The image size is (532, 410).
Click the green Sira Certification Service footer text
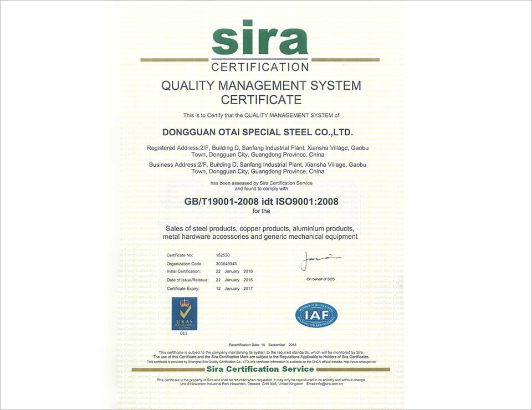[260, 369]
